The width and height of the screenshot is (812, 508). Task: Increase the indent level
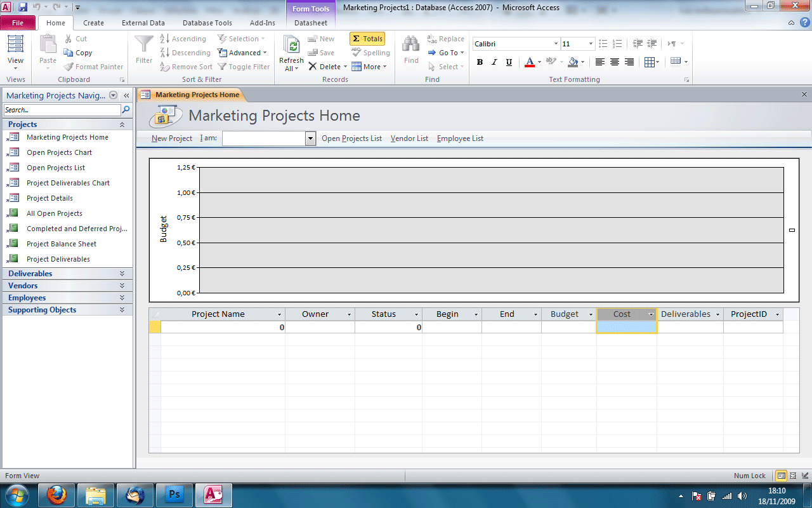[652, 44]
